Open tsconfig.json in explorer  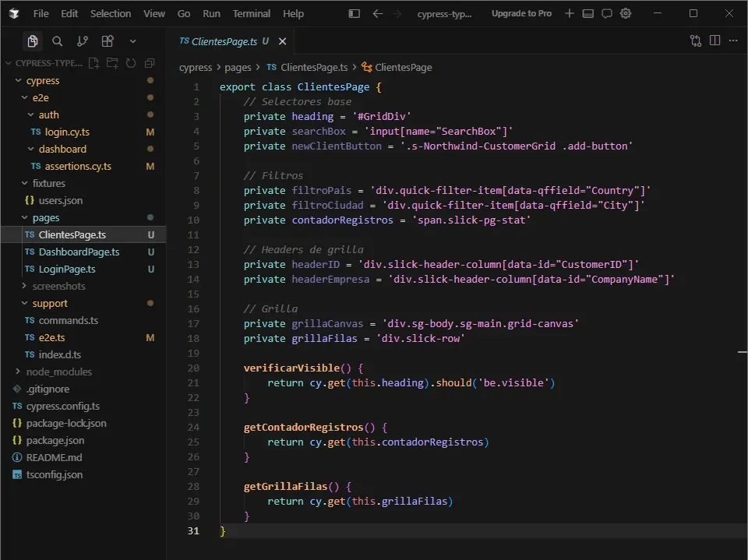(83, 474)
